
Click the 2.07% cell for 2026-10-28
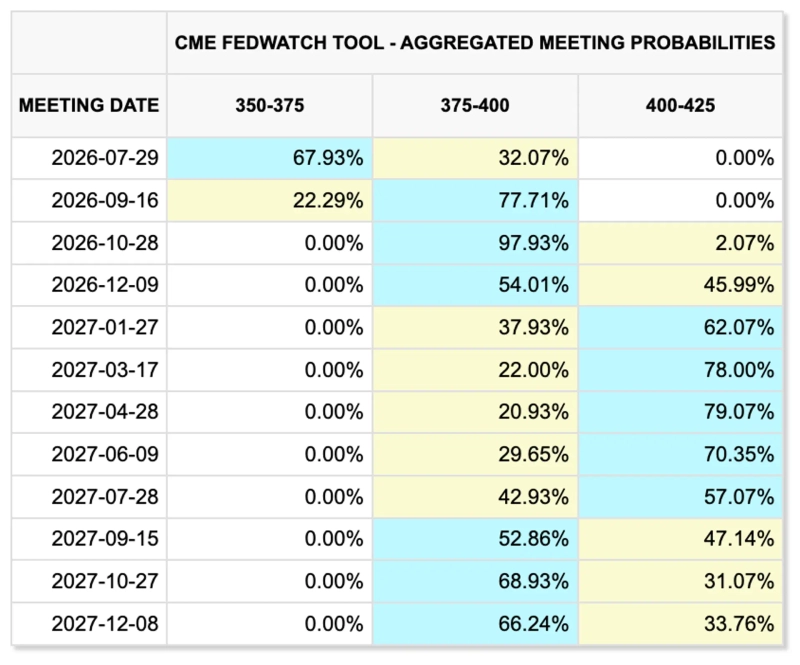[680, 243]
